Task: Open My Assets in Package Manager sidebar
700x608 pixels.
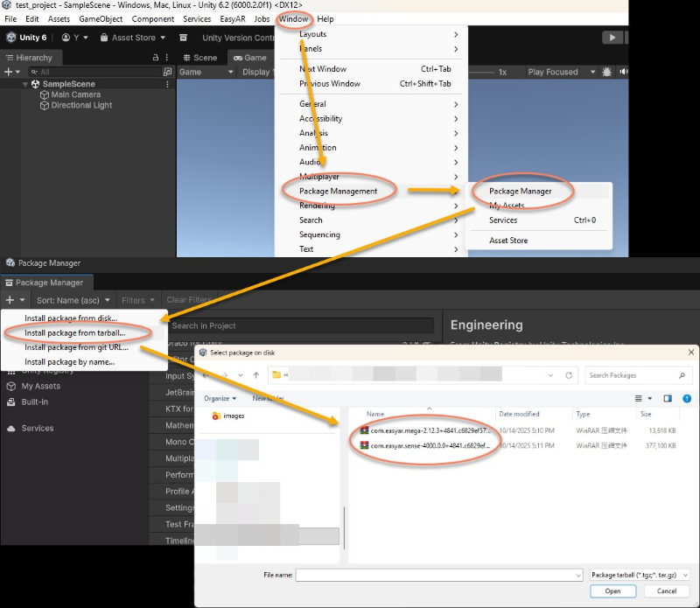Action: tap(40, 386)
